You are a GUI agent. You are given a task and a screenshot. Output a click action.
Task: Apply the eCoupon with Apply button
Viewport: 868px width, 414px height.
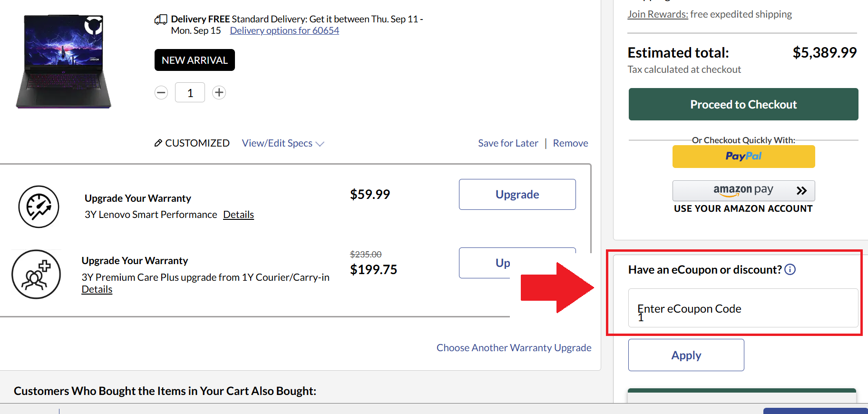pos(686,355)
